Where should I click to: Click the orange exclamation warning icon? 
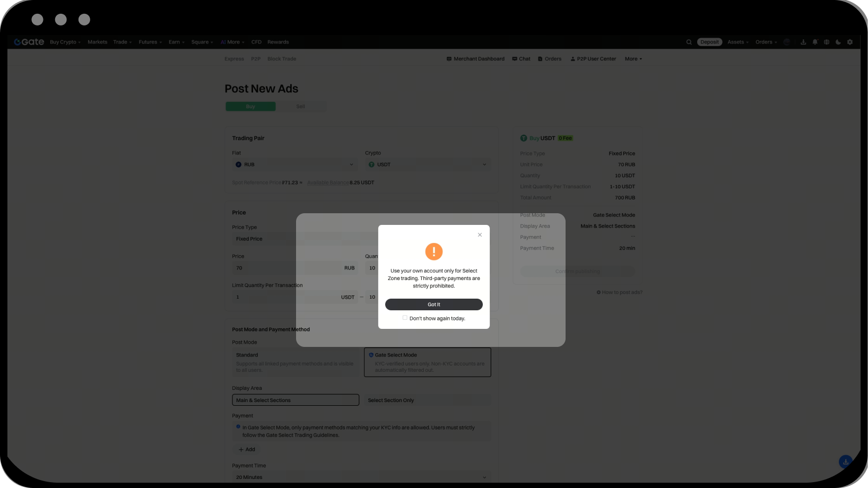pos(434,251)
